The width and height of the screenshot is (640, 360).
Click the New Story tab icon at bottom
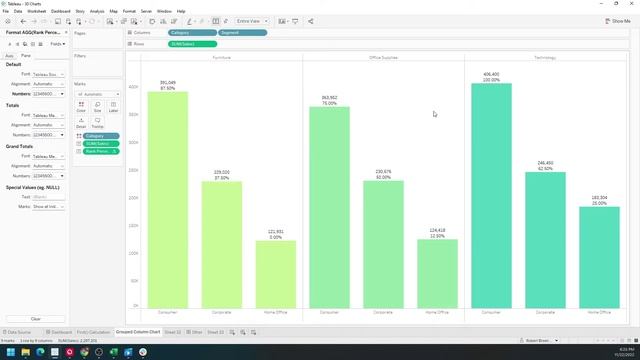(x=253, y=332)
